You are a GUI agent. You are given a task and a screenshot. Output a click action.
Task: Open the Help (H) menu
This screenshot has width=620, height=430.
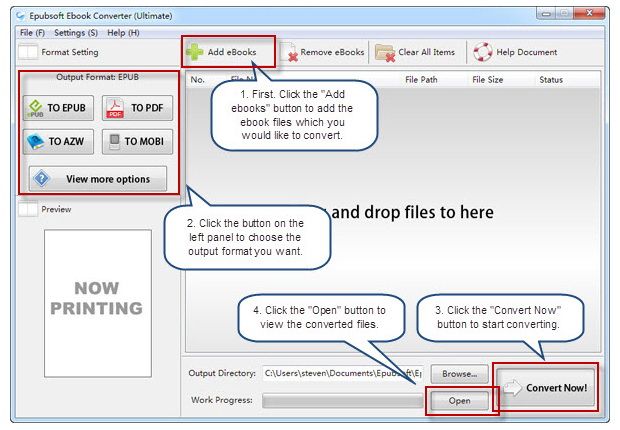123,33
